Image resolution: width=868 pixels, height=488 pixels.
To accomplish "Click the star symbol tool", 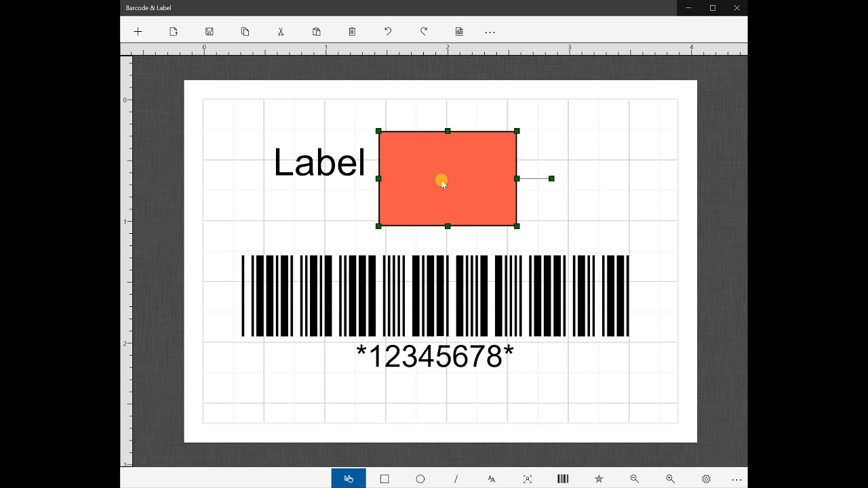I will [599, 479].
